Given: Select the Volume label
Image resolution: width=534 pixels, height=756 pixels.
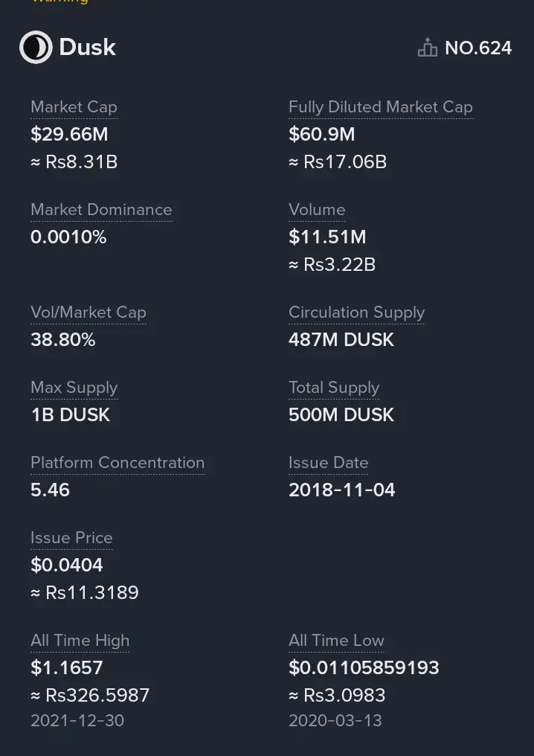Looking at the screenshot, I should pyautogui.click(x=317, y=210).
